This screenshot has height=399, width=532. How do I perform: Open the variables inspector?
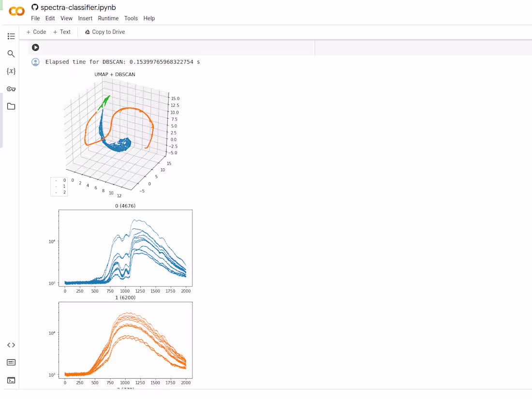(11, 72)
